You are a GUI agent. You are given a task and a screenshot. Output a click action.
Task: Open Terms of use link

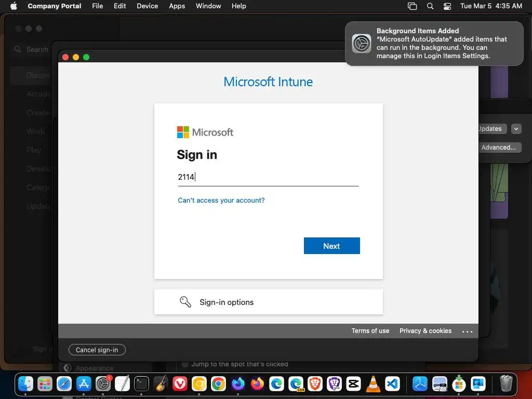tap(370, 331)
